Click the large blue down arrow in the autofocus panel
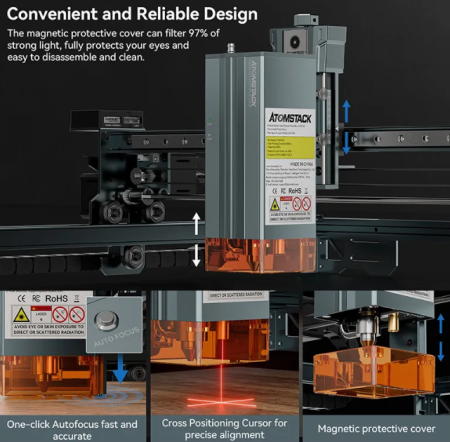 (x=120, y=368)
